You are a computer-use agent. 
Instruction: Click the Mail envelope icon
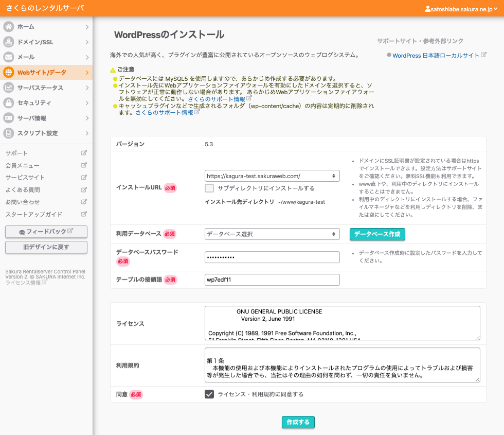coord(9,57)
